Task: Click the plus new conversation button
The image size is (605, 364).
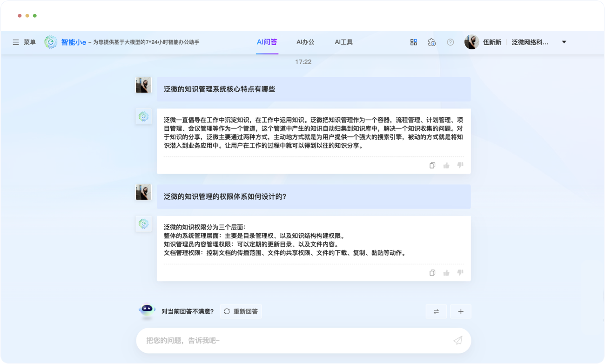Action: pyautogui.click(x=461, y=311)
